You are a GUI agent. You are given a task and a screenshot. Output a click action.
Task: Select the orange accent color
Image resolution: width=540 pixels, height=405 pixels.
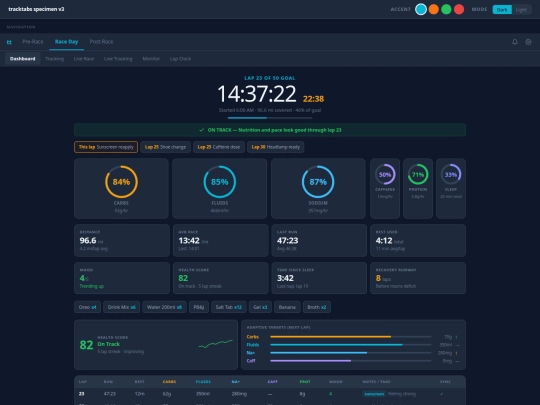click(434, 9)
